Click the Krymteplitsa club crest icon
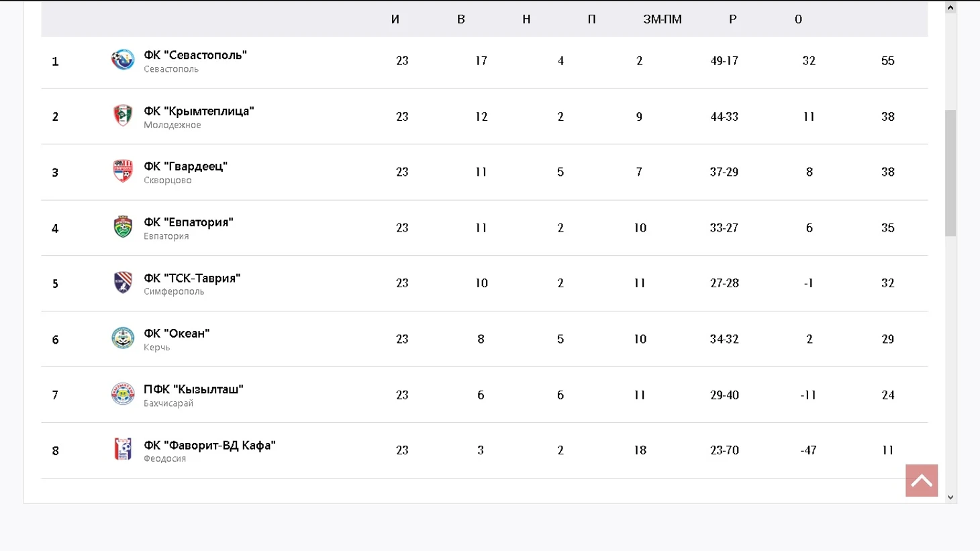This screenshot has height=551, width=980. (123, 115)
